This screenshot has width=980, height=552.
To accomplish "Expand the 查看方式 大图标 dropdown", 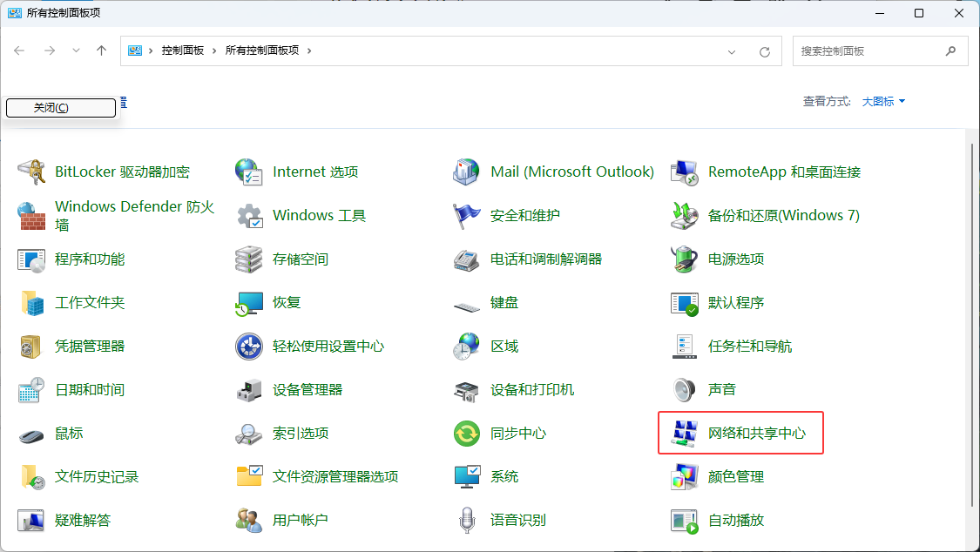I will coord(883,102).
